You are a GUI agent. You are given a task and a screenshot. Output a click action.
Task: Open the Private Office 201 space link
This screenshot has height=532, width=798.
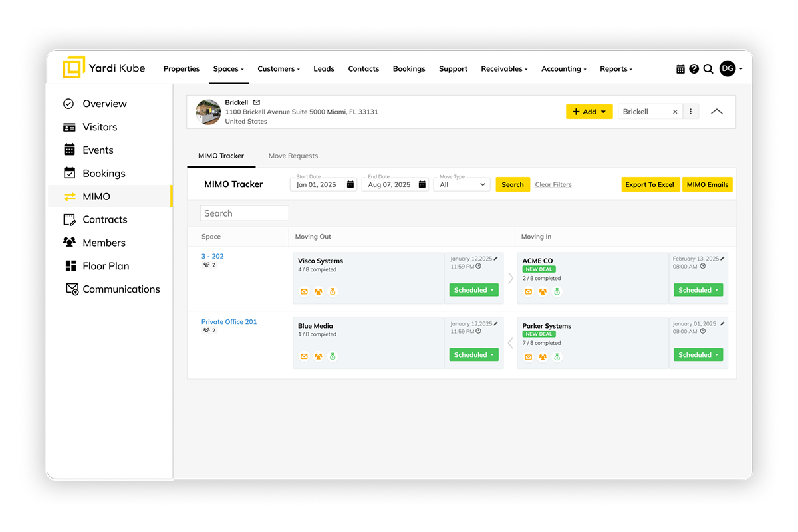(x=229, y=322)
